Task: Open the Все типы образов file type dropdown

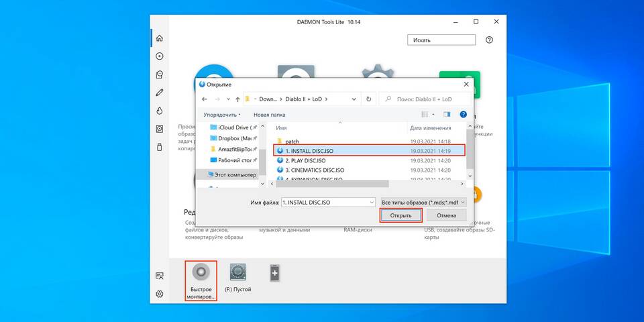Action: [423, 203]
